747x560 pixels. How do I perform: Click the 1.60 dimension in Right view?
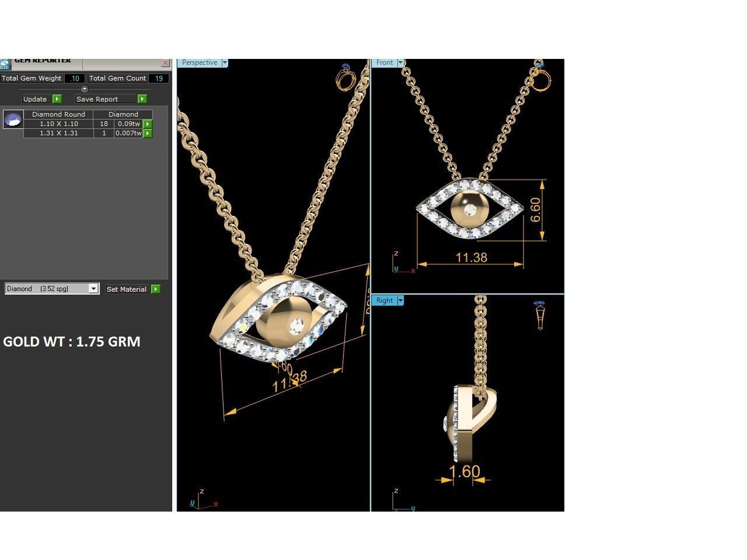(x=465, y=471)
